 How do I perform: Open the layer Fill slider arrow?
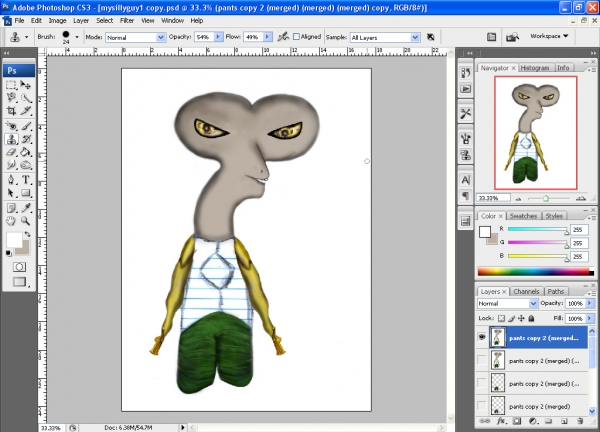pyautogui.click(x=590, y=318)
